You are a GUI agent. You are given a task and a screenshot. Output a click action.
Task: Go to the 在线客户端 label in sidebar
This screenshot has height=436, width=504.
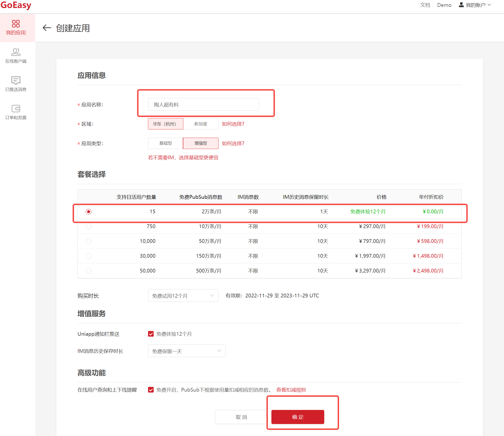pyautogui.click(x=16, y=61)
